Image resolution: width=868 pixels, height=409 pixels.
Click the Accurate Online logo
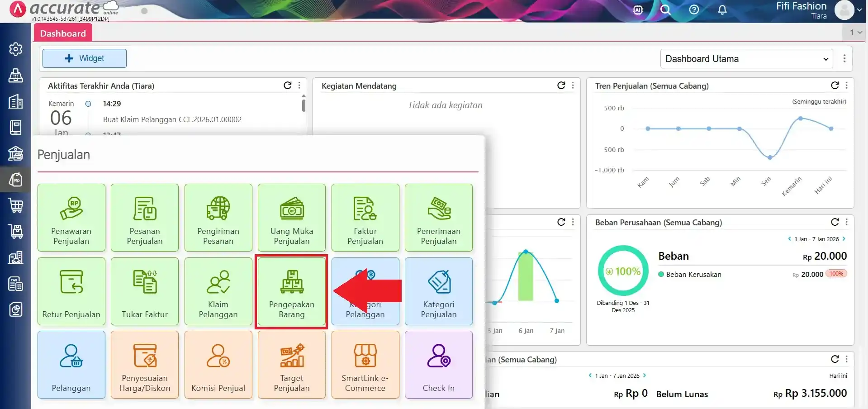point(63,9)
